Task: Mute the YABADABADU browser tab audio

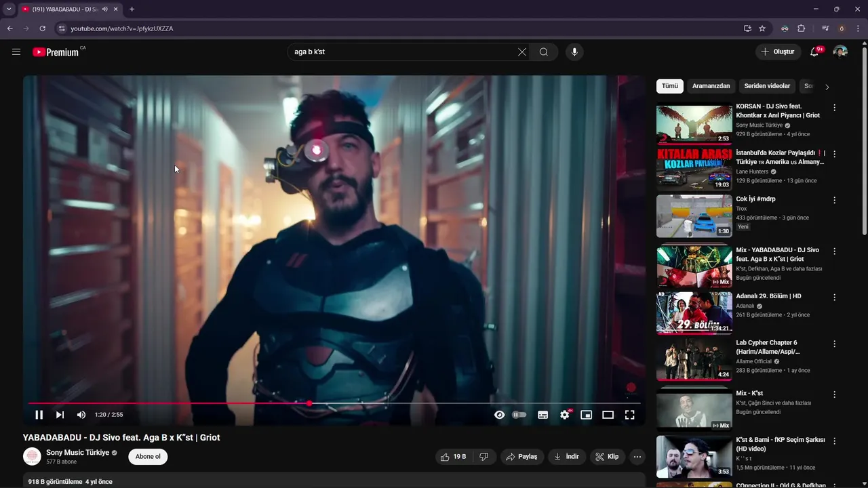Action: click(104, 9)
